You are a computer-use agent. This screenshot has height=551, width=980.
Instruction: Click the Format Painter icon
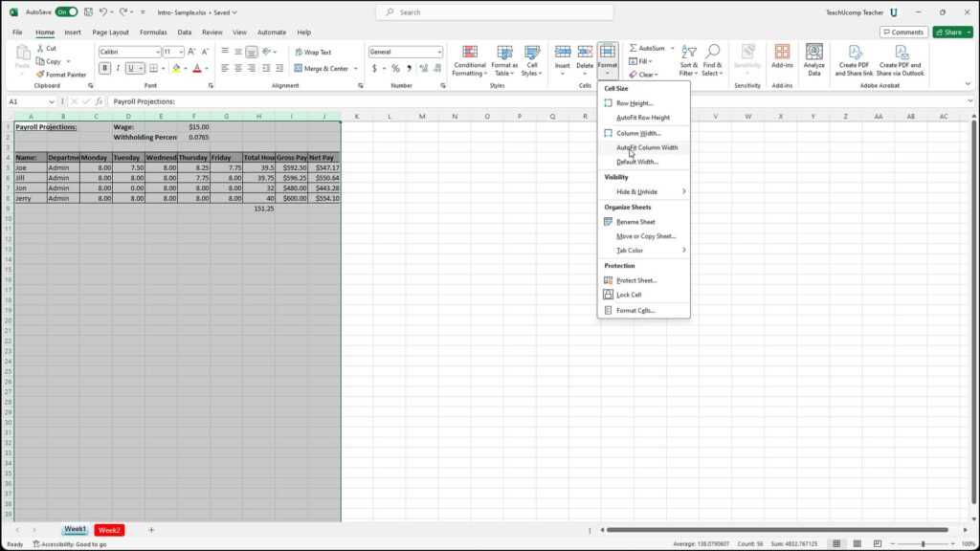pyautogui.click(x=40, y=75)
